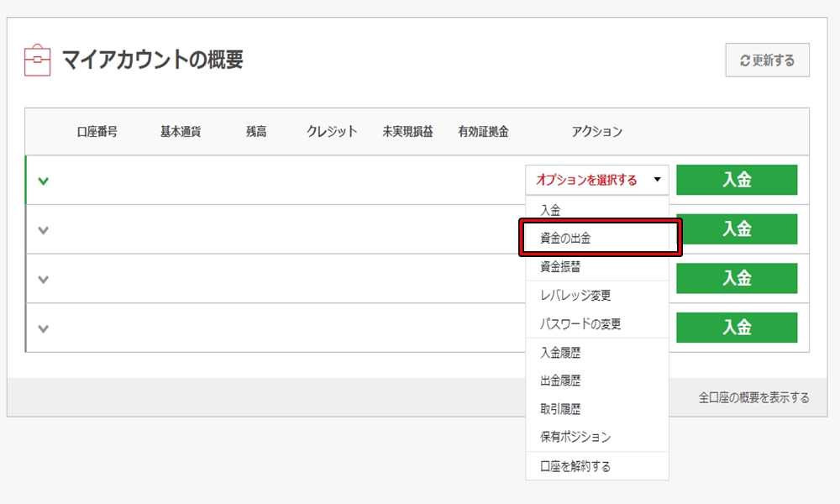Collapse the fourth account row

pyautogui.click(x=41, y=328)
